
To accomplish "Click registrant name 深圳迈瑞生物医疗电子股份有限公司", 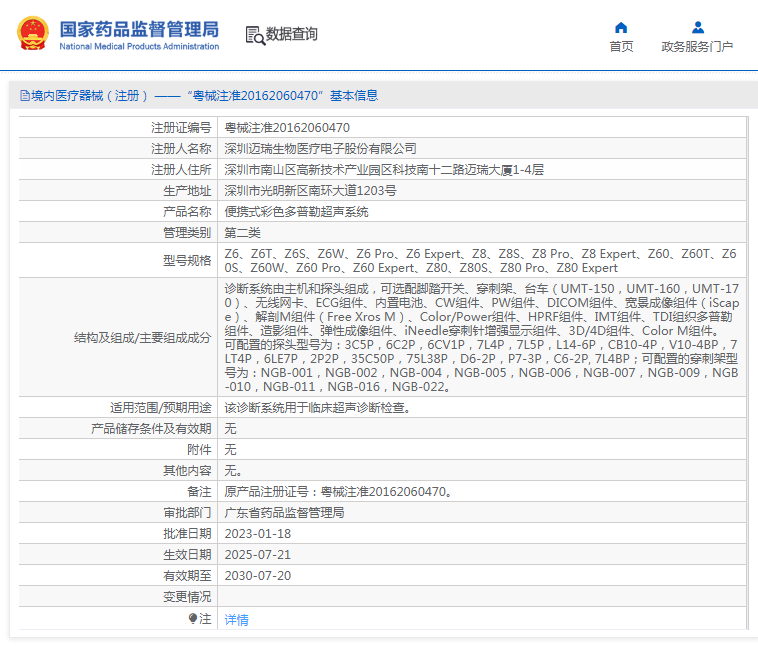I will point(320,148).
